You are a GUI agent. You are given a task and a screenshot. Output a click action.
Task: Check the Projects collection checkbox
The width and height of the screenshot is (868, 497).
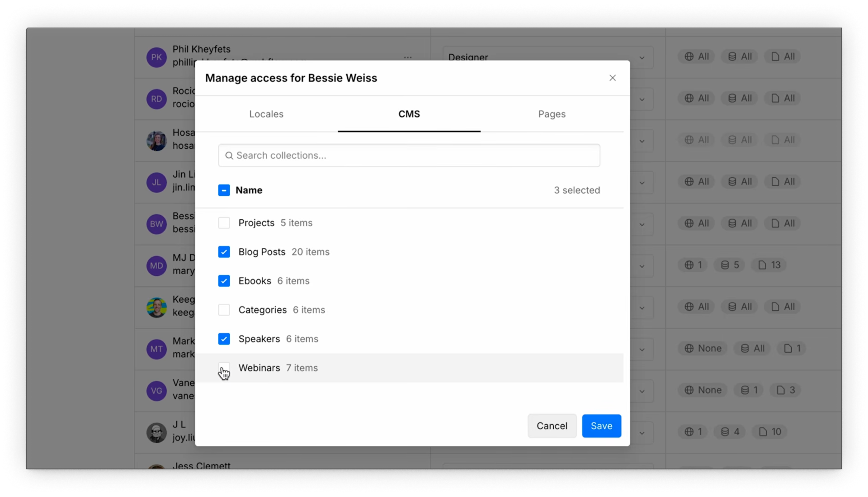click(x=224, y=223)
